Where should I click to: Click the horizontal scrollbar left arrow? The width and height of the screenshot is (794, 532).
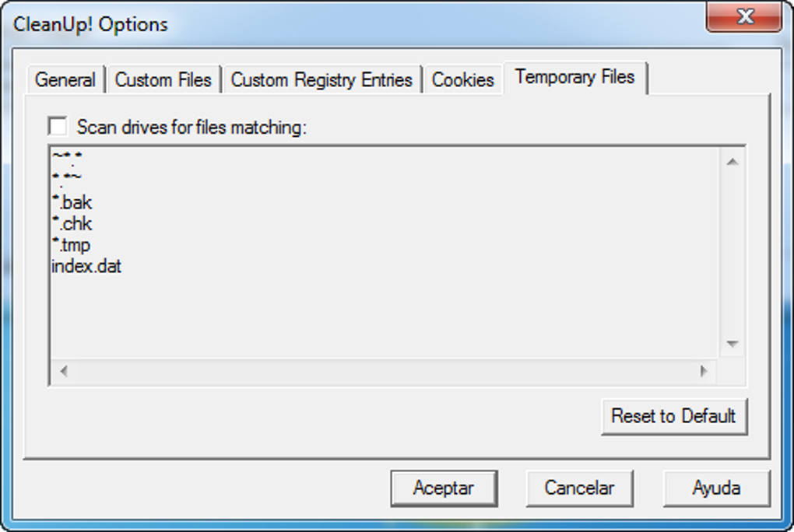(x=64, y=371)
